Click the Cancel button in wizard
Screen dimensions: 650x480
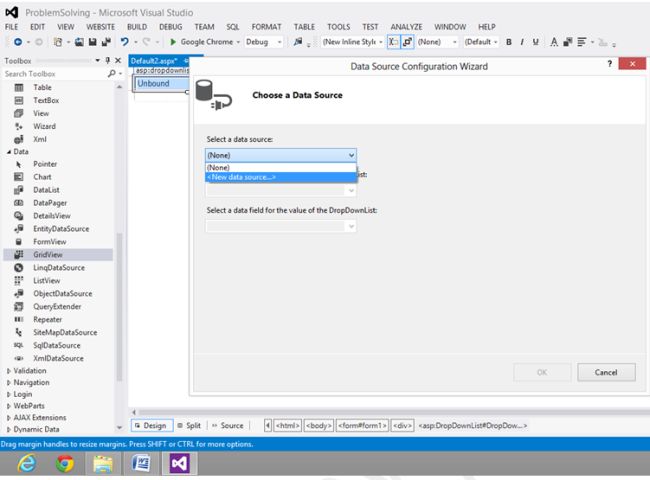click(x=606, y=372)
